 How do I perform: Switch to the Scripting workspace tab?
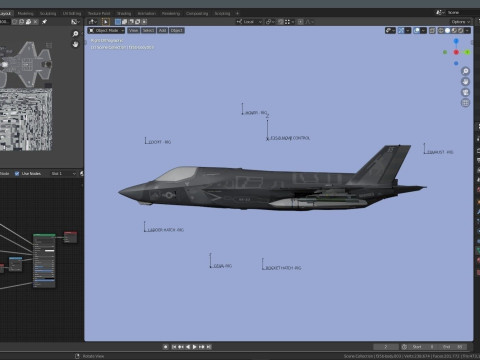click(x=222, y=13)
